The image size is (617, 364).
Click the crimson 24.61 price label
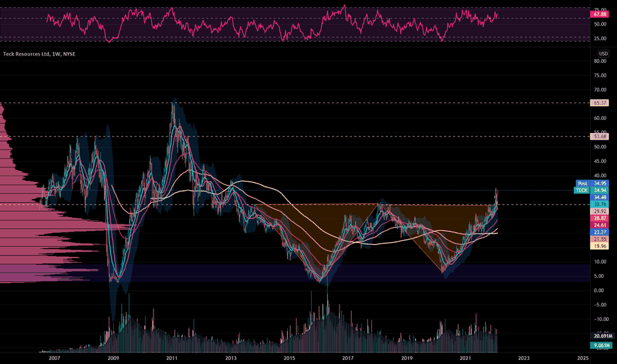599,225
